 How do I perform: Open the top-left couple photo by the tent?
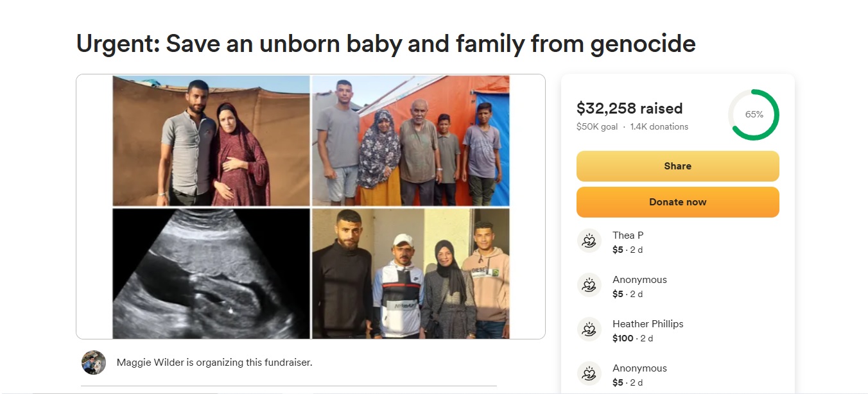(211, 141)
